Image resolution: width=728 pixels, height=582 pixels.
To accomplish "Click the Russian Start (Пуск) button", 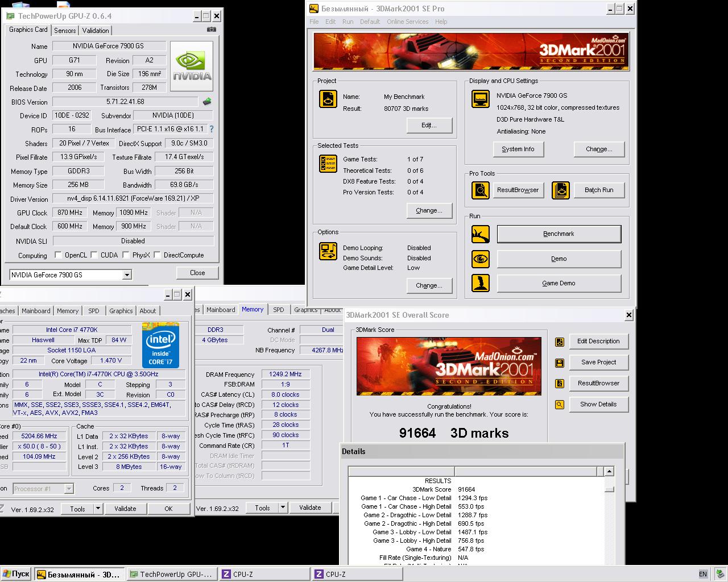I will point(16,574).
